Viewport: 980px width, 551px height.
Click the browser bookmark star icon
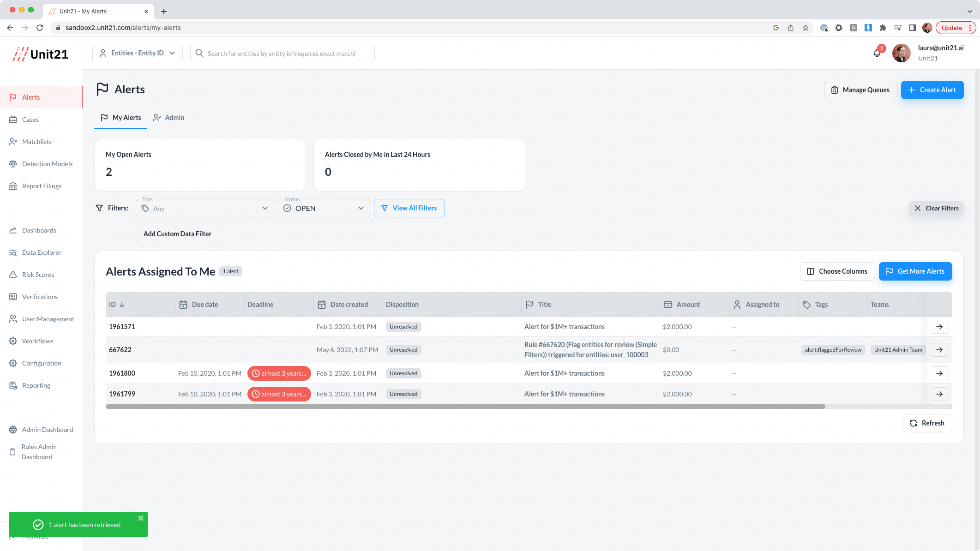806,28
